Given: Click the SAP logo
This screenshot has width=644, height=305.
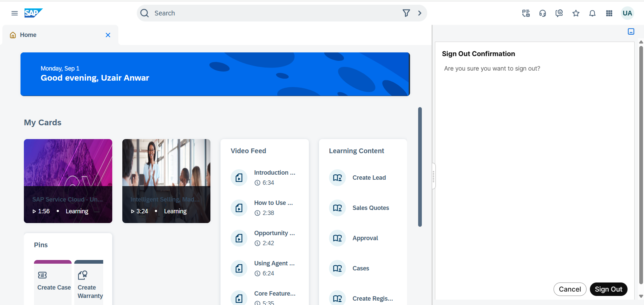Looking at the screenshot, I should click(x=33, y=13).
